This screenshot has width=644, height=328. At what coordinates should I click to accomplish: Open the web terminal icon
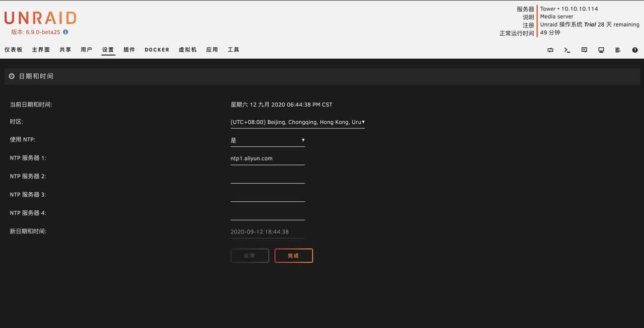[567, 50]
